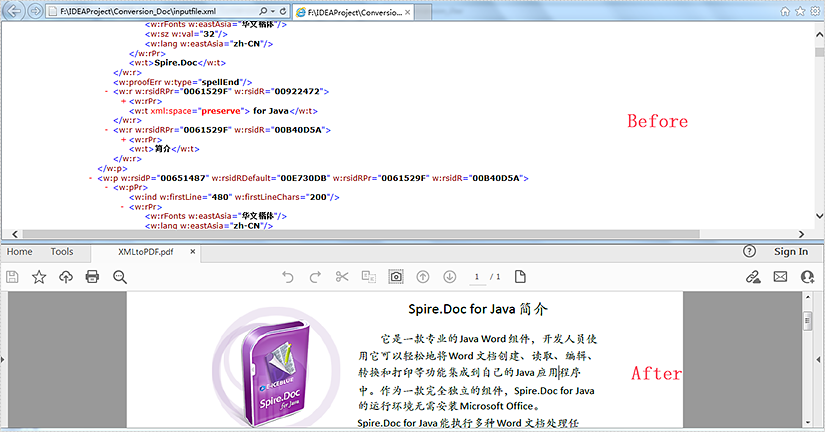
Task: Go to next page with down arrow
Action: click(449, 277)
